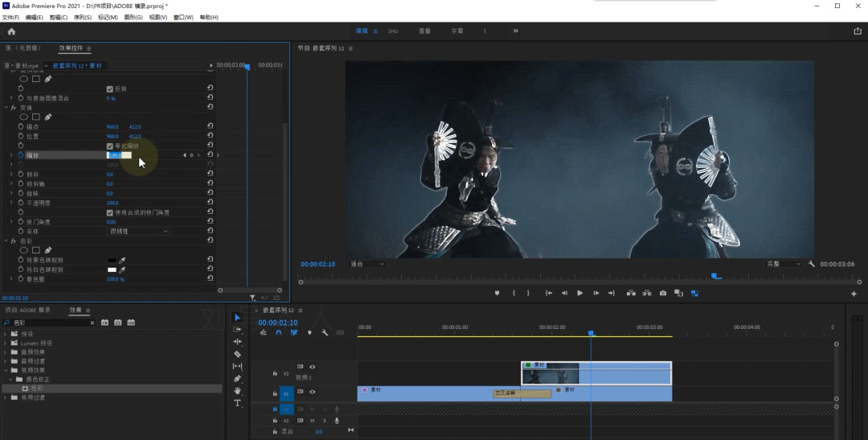Switch to the 效果控件 tab
The height and width of the screenshot is (440, 868).
coord(71,48)
